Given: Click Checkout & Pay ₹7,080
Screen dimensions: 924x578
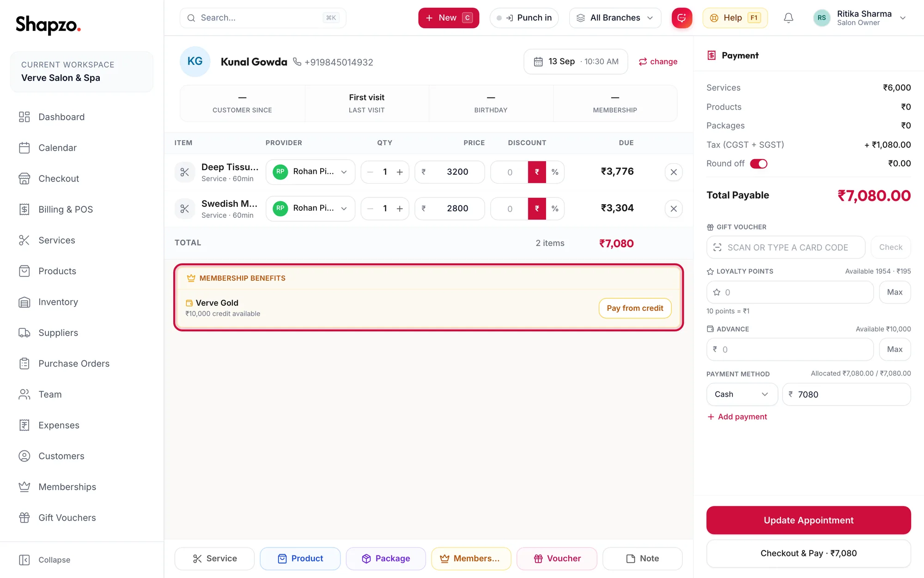Looking at the screenshot, I should [808, 553].
